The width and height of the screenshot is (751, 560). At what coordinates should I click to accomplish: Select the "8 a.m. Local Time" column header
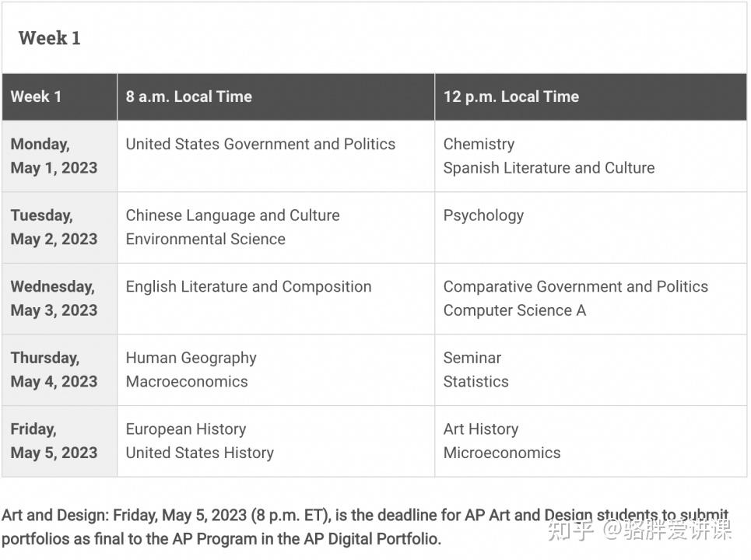189,97
